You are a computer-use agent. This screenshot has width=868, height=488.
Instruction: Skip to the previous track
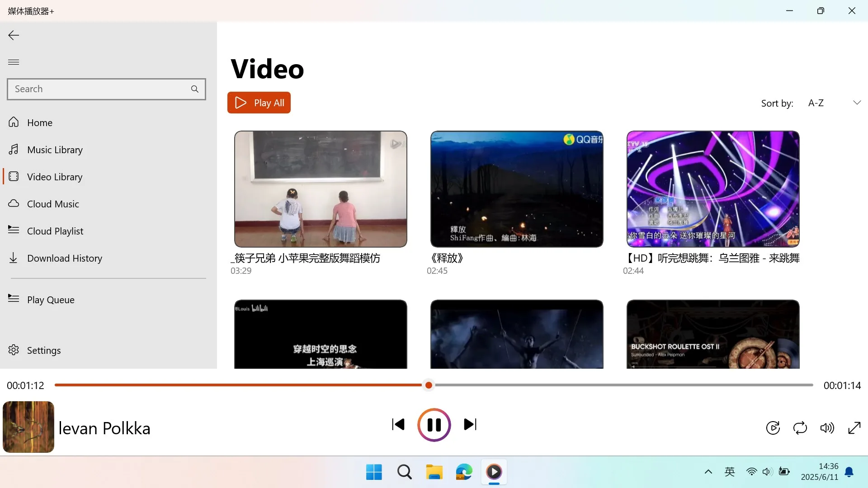tap(398, 424)
